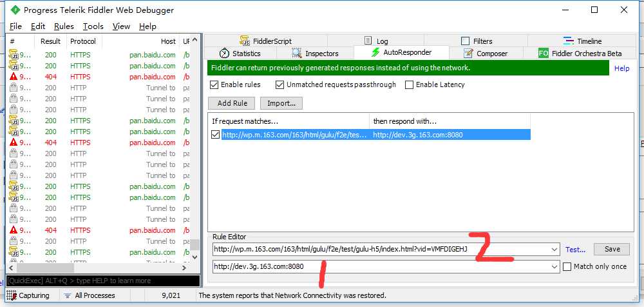Open Fiddler Orchestra Beta via FO icon

(x=544, y=53)
